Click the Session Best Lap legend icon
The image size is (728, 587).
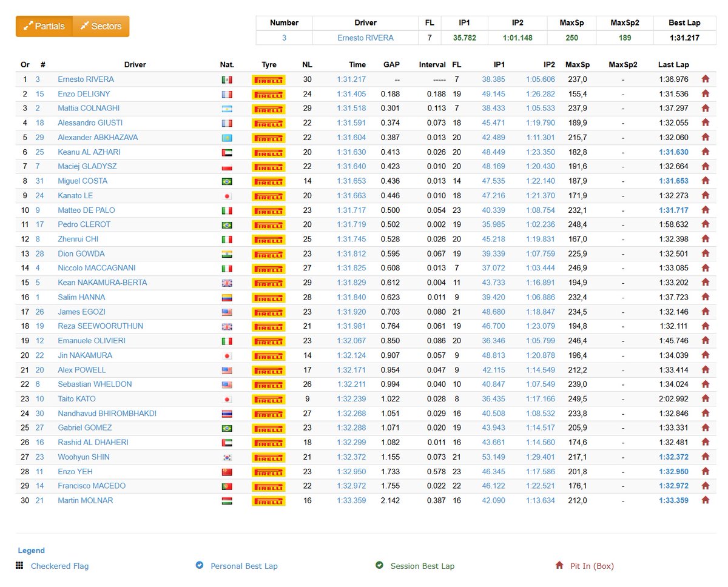tap(379, 565)
